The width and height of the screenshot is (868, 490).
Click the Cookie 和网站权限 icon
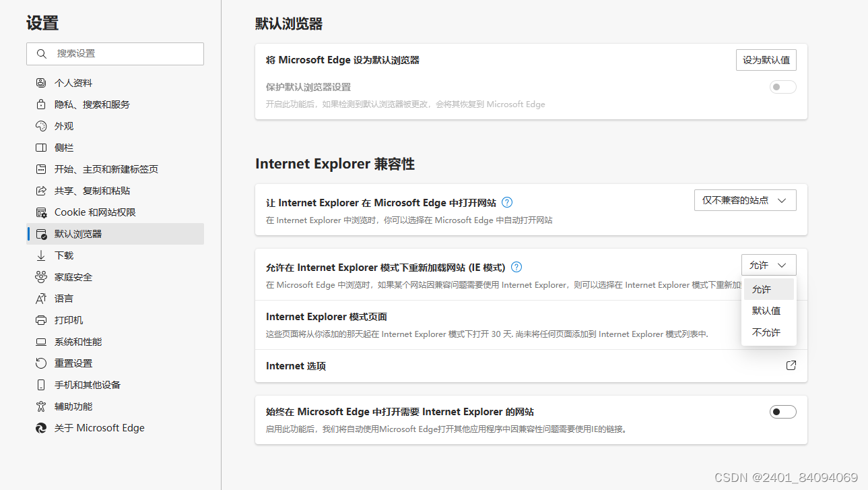tap(41, 212)
